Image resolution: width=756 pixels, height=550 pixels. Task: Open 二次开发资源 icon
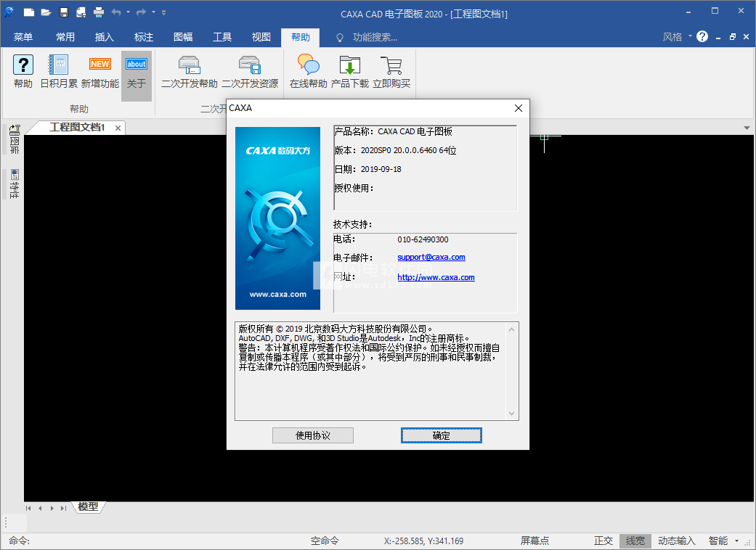(250, 71)
